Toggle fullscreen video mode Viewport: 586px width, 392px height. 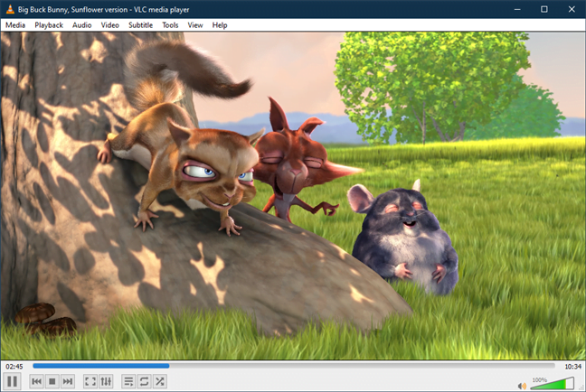coord(90,381)
